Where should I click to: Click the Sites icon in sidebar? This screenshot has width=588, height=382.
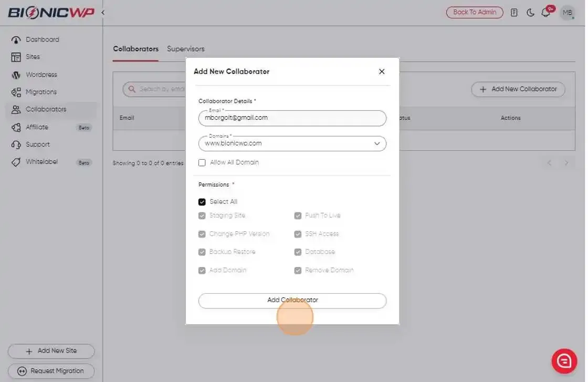pos(16,57)
